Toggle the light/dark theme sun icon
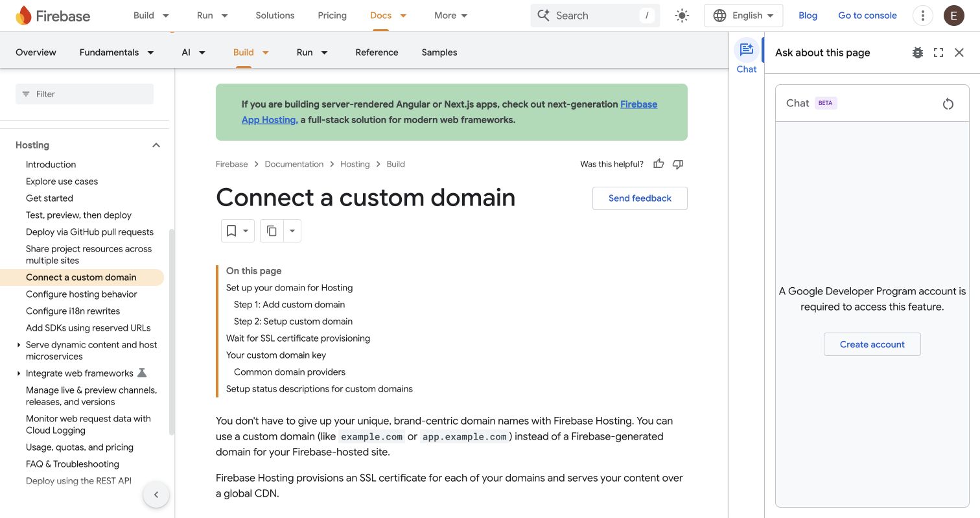The image size is (980, 518). click(x=682, y=16)
